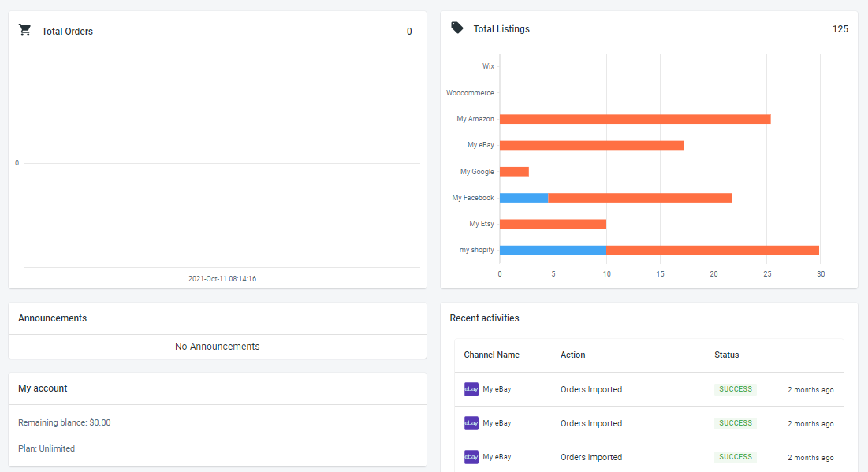Select the orange My eBay bar in the chart

point(592,145)
